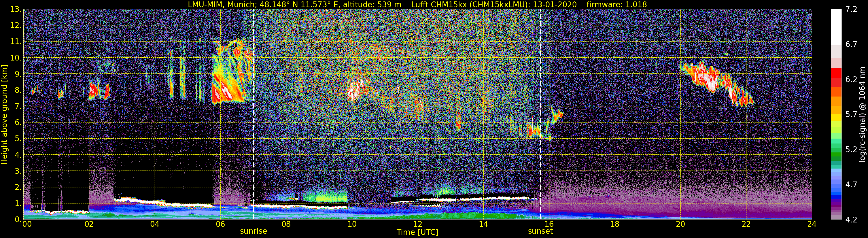Click the 1 height tick label
This screenshot has width=868, height=238.
[18, 204]
